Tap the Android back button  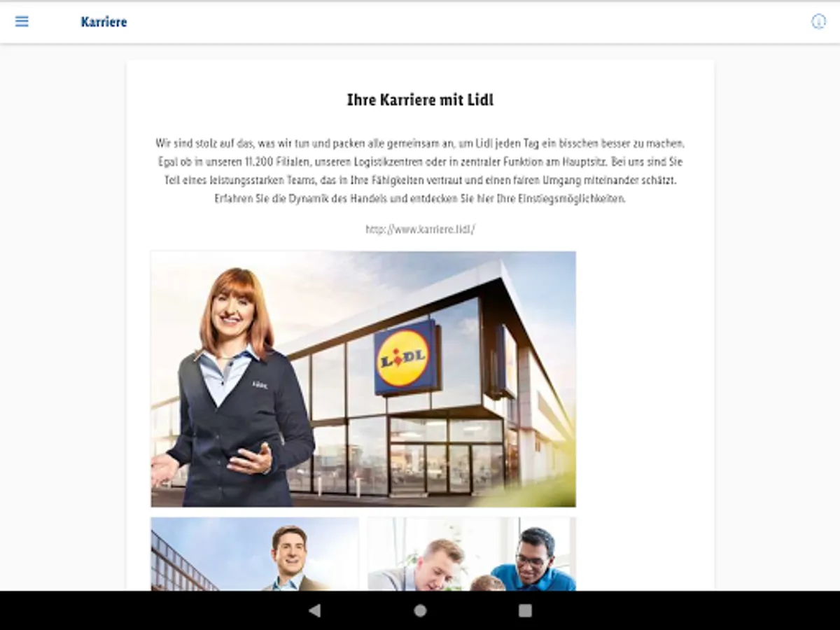315,610
